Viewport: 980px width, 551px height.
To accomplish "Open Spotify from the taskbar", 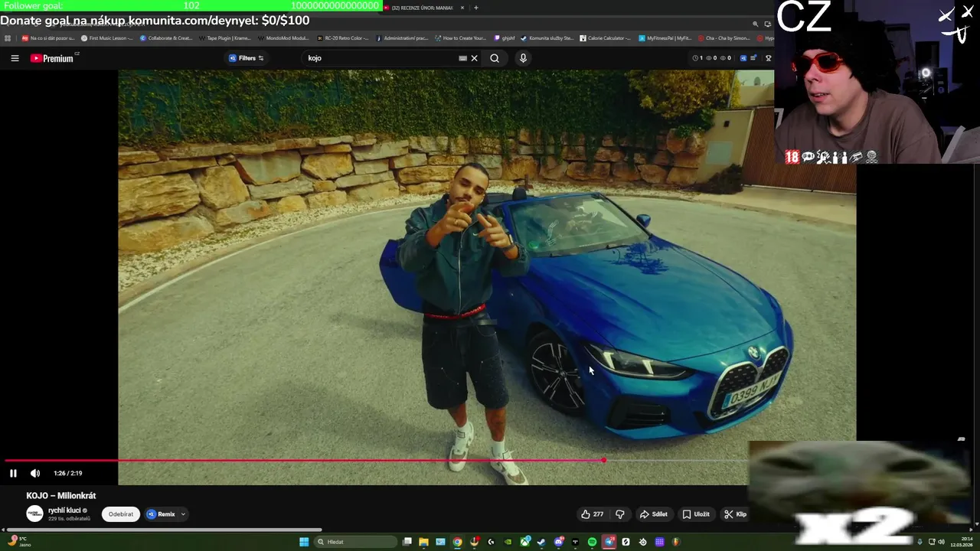I will 592,542.
